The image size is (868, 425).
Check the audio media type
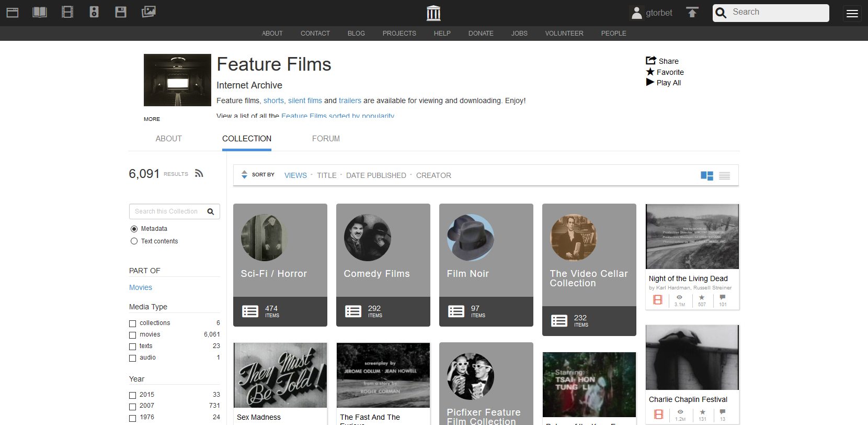[x=132, y=358]
